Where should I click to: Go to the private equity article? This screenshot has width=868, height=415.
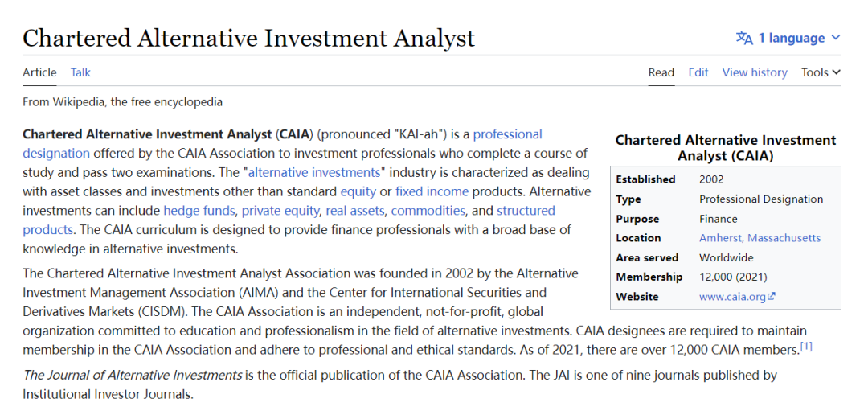(280, 211)
